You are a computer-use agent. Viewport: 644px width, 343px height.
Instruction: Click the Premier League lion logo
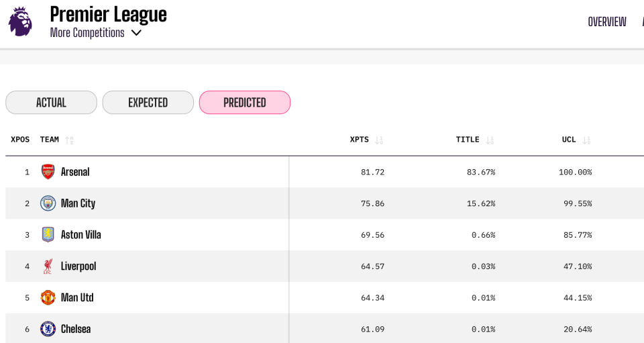pos(20,21)
